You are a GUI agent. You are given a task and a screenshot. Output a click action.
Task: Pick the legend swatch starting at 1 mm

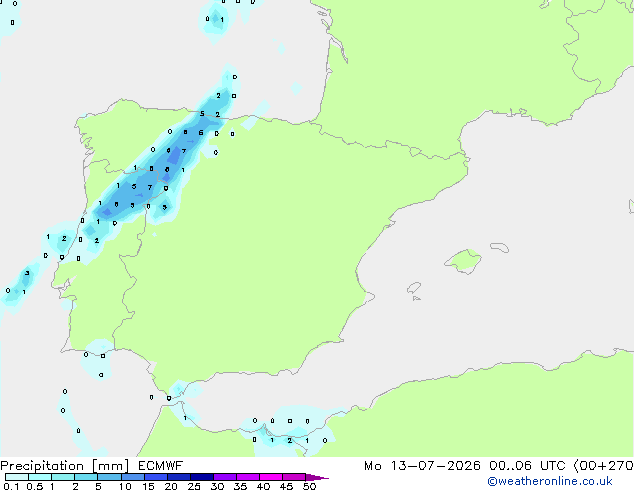click(x=63, y=477)
